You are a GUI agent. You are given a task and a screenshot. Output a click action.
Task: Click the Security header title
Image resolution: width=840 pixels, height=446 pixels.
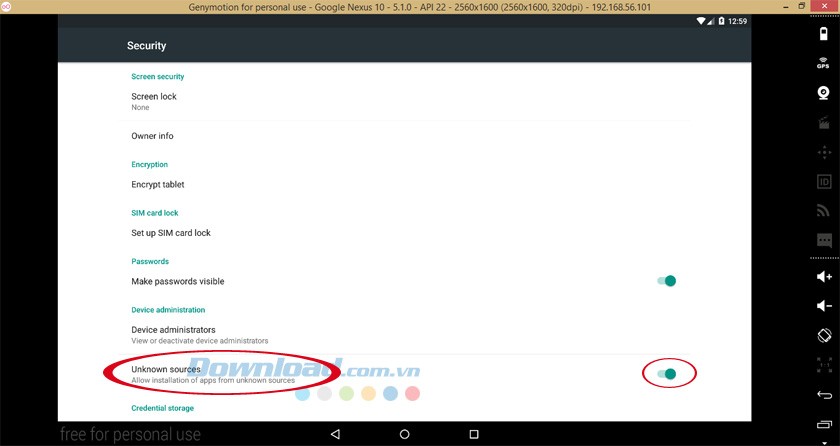pos(146,46)
